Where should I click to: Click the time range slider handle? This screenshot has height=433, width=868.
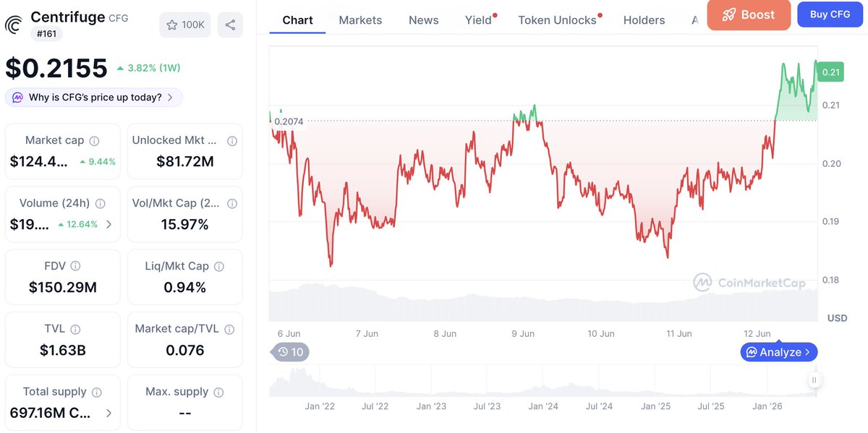(x=814, y=380)
